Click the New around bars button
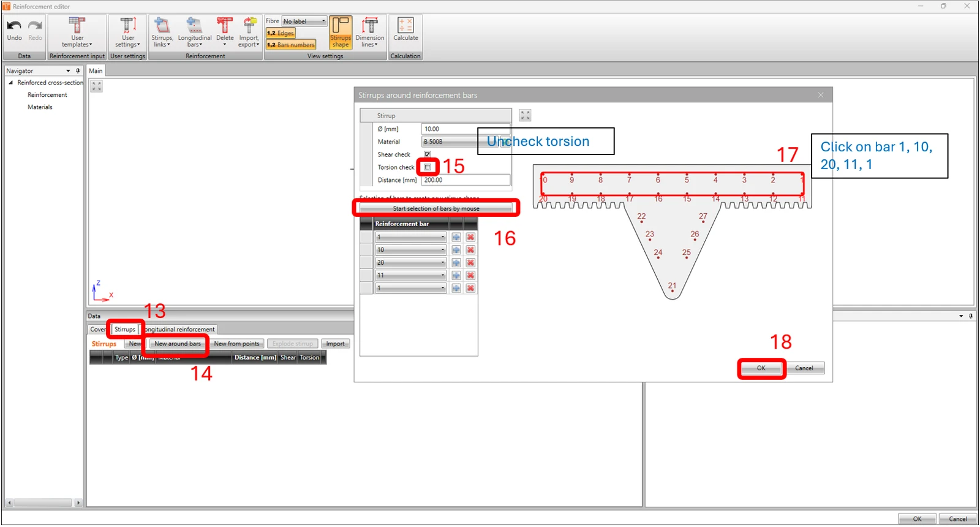The height and width of the screenshot is (527, 980). tap(178, 344)
